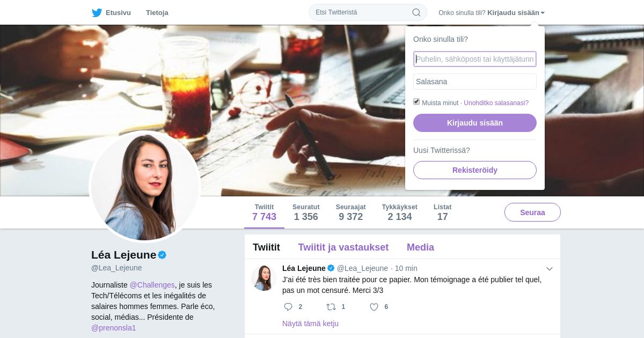Expand the tweet options chevron
The height and width of the screenshot is (338, 644).
coord(549,269)
